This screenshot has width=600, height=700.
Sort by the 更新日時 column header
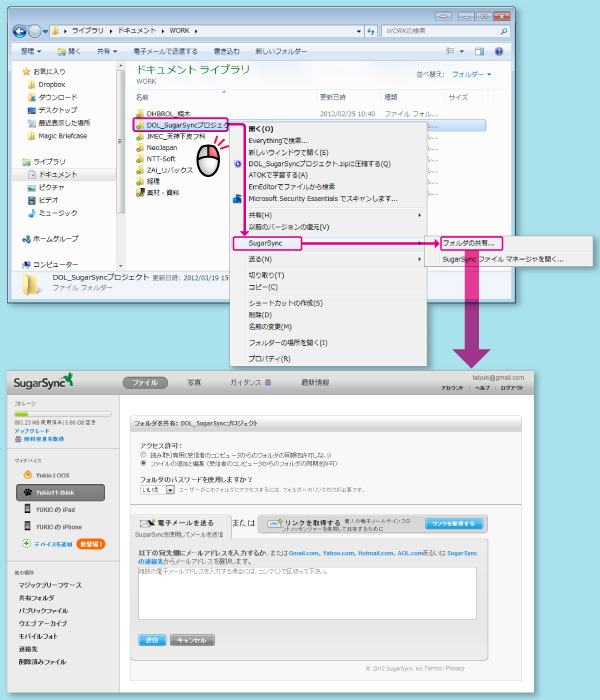pos(333,97)
